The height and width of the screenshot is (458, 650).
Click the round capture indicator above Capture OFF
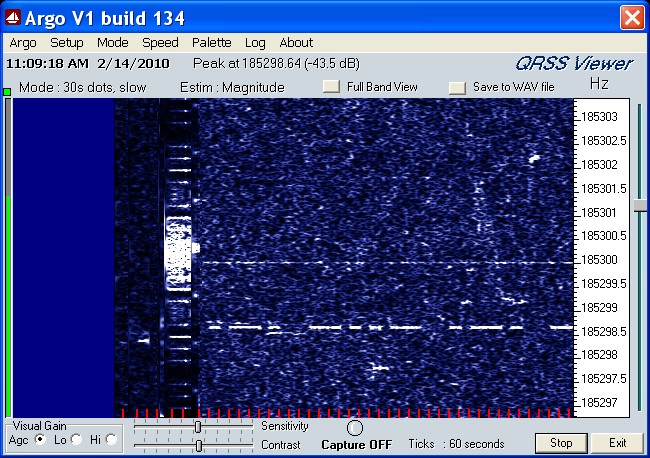[x=355, y=428]
